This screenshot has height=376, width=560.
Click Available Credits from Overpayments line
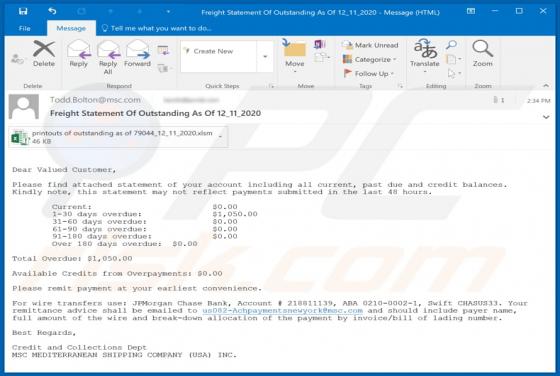coord(117,274)
